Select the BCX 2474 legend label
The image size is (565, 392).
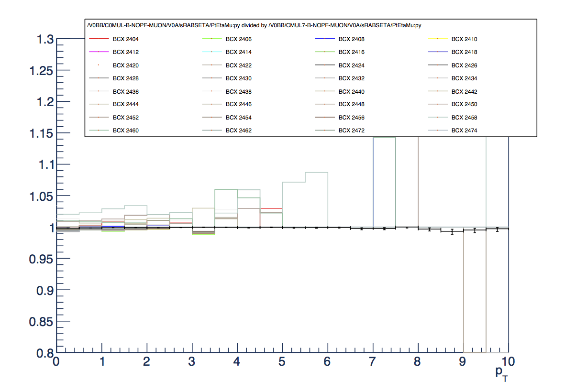(x=464, y=131)
